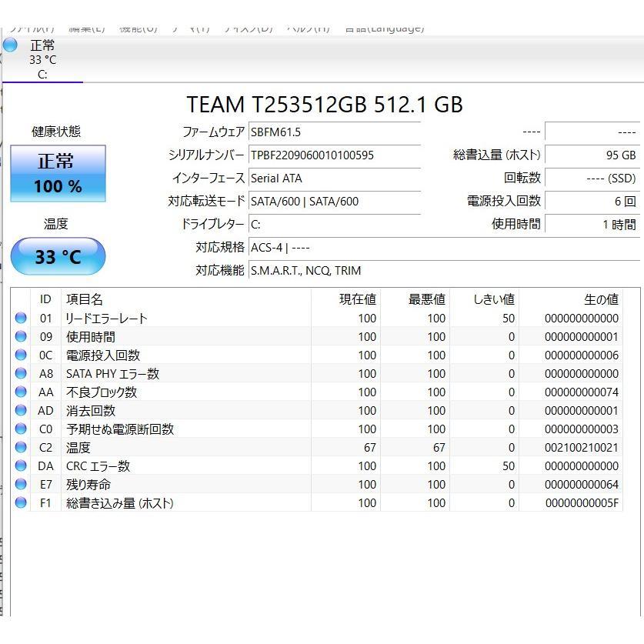Viewport: 644px width, 644px height.
Task: Click the interface field showing Serial ATA
Action: click(335, 179)
